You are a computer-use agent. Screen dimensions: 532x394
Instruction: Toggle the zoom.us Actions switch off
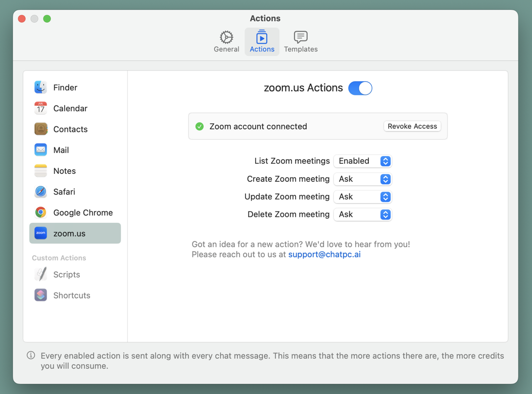[x=360, y=88]
